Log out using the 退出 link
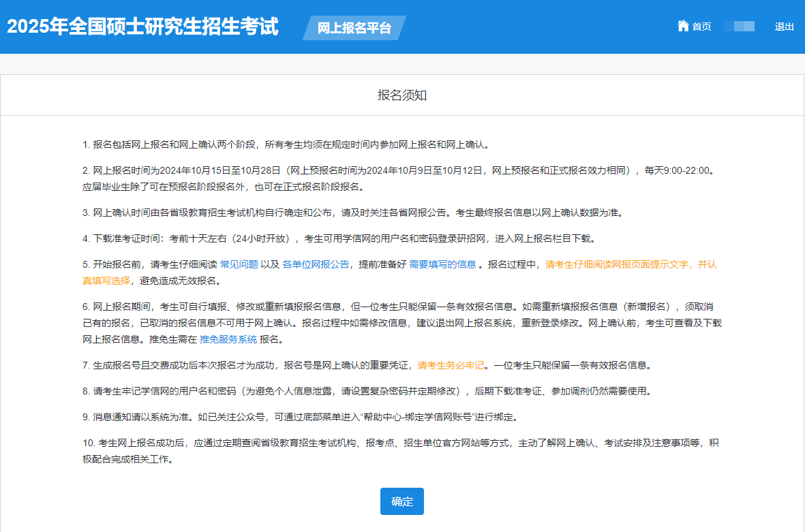Screen dimensions: 805x532 pos(784,27)
